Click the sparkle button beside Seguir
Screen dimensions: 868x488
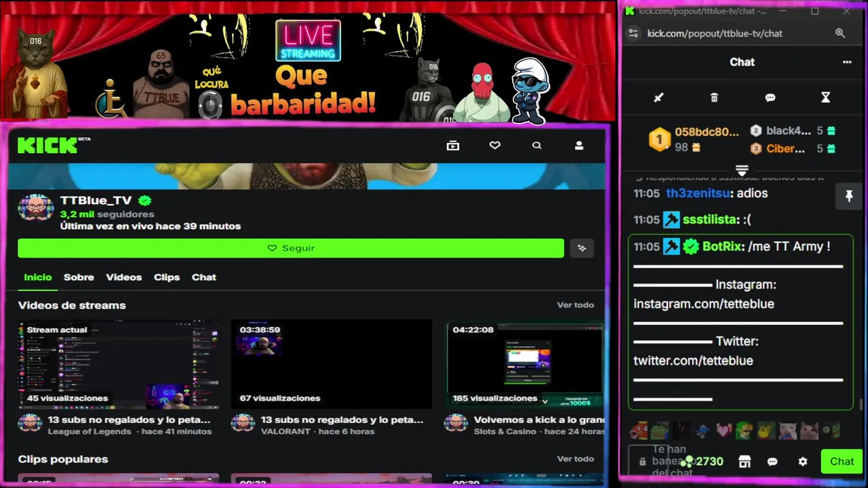(582, 248)
